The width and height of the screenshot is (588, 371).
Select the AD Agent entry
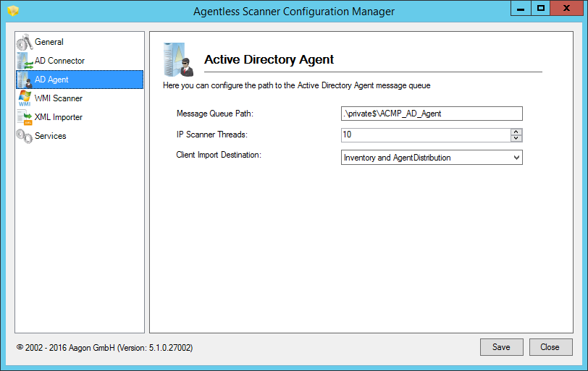pyautogui.click(x=80, y=80)
